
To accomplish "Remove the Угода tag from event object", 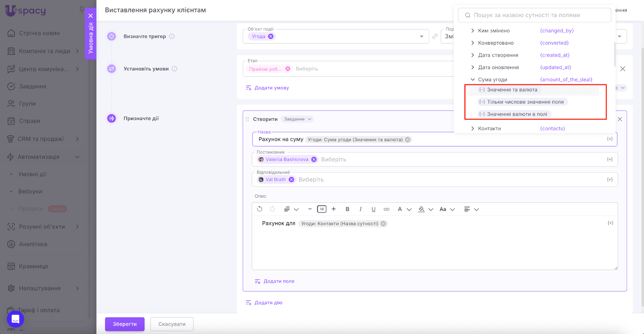I will tap(271, 36).
